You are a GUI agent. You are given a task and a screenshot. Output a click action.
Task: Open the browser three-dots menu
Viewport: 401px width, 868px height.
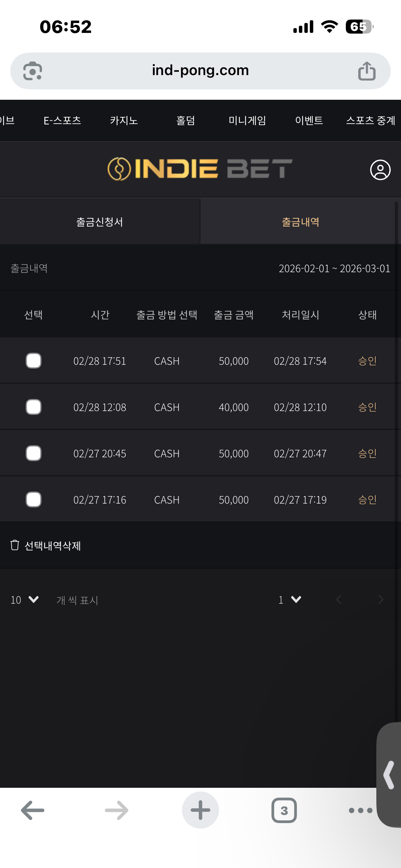coord(360,810)
